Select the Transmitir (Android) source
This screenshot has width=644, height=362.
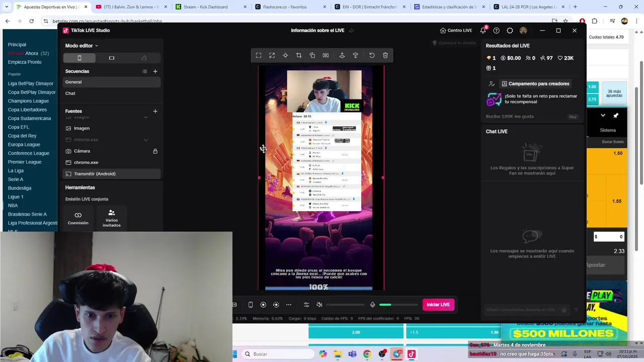[x=112, y=174]
